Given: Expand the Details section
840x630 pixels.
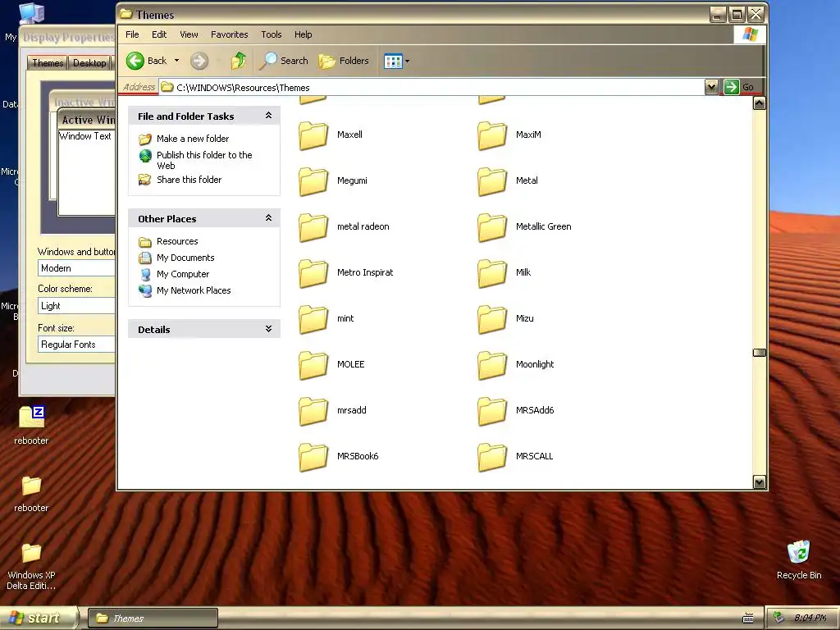Looking at the screenshot, I should [x=268, y=329].
